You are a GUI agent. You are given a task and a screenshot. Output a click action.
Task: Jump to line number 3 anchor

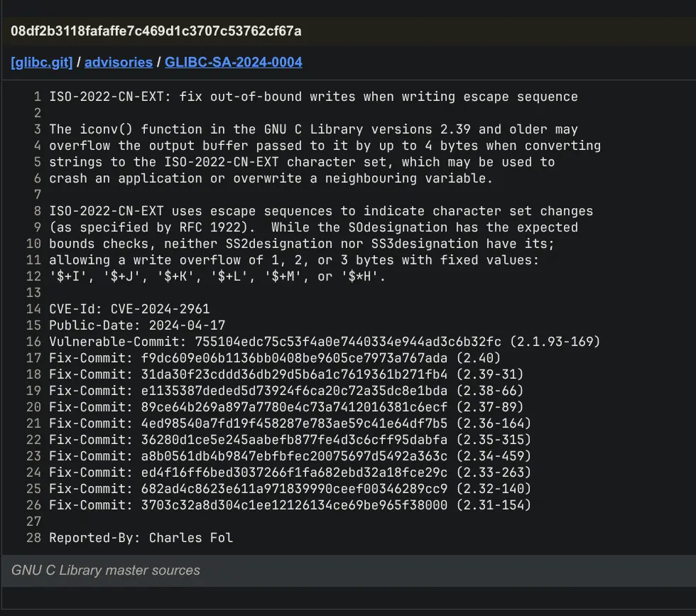click(38, 129)
